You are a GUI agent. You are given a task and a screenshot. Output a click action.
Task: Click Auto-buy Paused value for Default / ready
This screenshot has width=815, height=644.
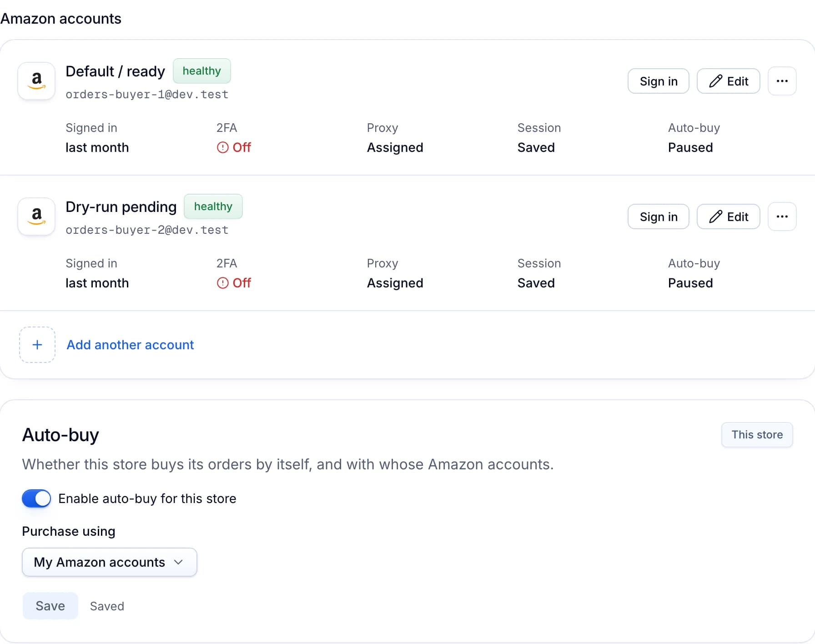(x=690, y=147)
